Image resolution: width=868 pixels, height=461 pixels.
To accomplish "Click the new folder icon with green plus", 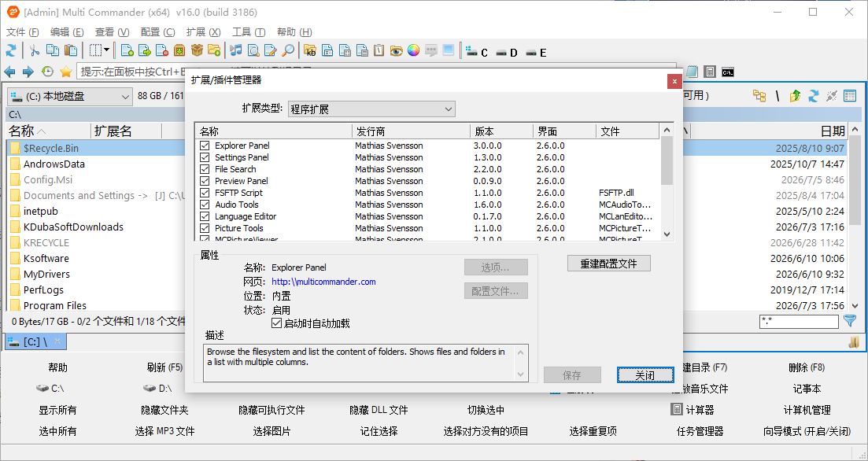I will point(214,51).
